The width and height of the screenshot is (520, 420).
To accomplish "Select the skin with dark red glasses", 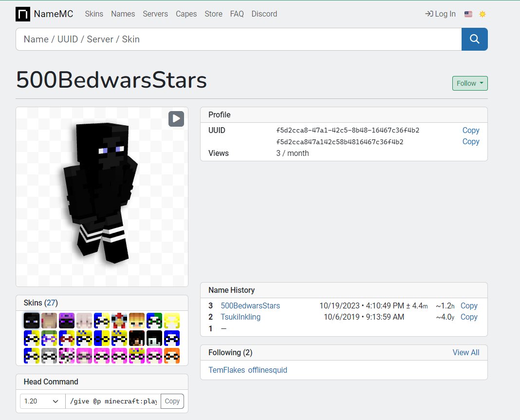I will (x=67, y=339).
